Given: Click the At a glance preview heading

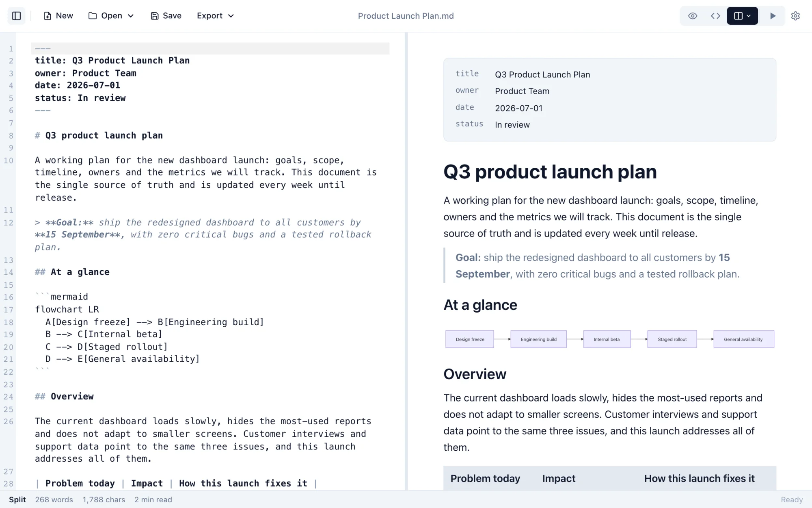Looking at the screenshot, I should 480,305.
